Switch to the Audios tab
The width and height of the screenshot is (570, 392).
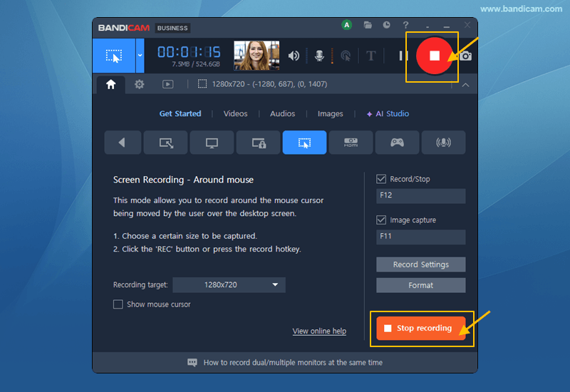282,113
